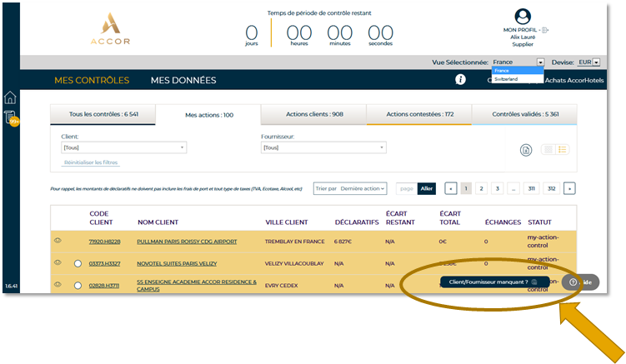Screen dimensions: 626x364
Task: Open the documents icon with the 99+ badge
Action: tap(10, 117)
